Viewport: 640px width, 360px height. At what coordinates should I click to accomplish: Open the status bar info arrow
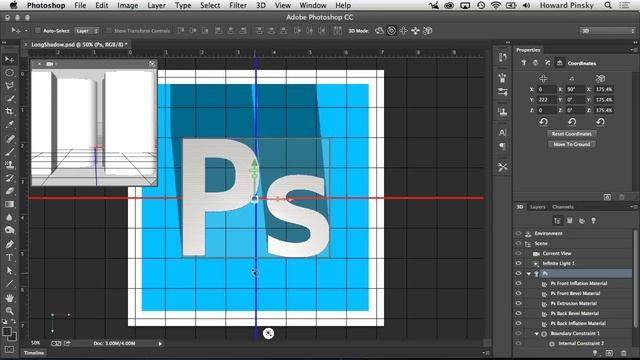tap(160, 344)
